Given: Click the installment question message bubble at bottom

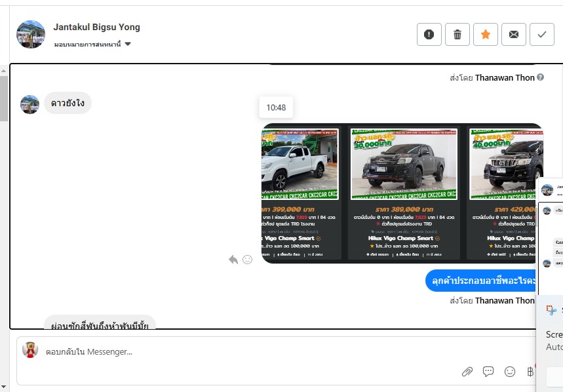Looking at the screenshot, I should 100,322.
